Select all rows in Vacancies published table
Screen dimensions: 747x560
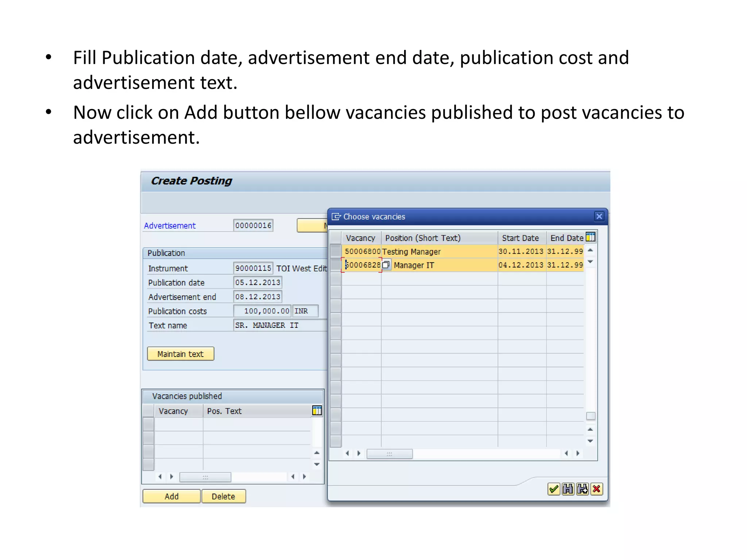coord(148,411)
